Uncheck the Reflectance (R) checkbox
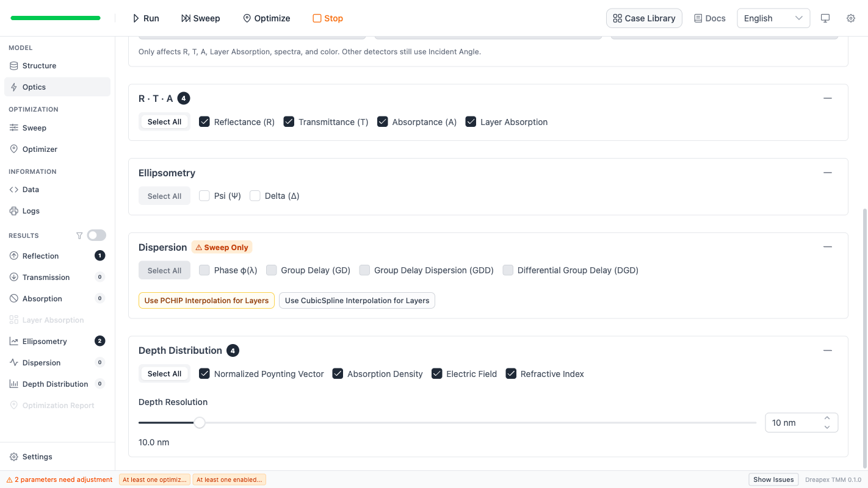 (204, 122)
